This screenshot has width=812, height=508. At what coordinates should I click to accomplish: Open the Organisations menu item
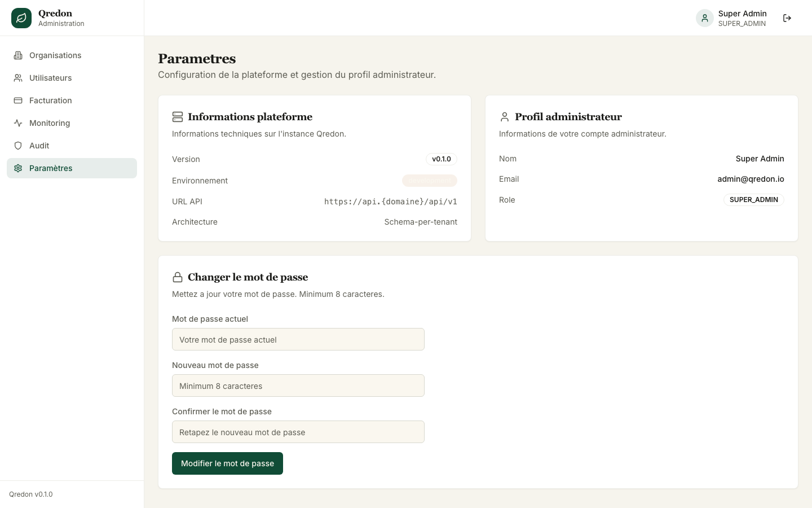[72, 55]
